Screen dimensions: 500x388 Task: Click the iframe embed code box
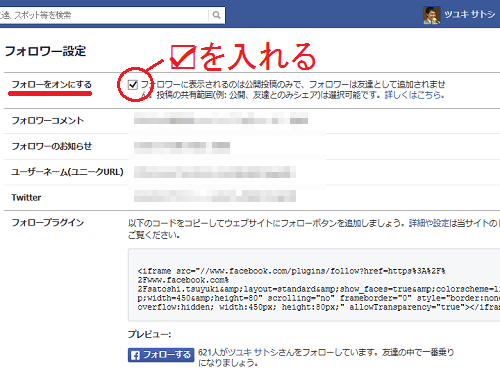point(314,285)
